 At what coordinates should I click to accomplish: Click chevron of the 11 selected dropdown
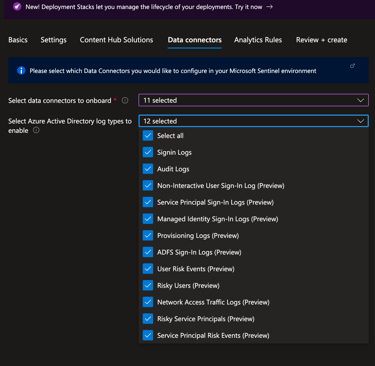pyautogui.click(x=360, y=100)
